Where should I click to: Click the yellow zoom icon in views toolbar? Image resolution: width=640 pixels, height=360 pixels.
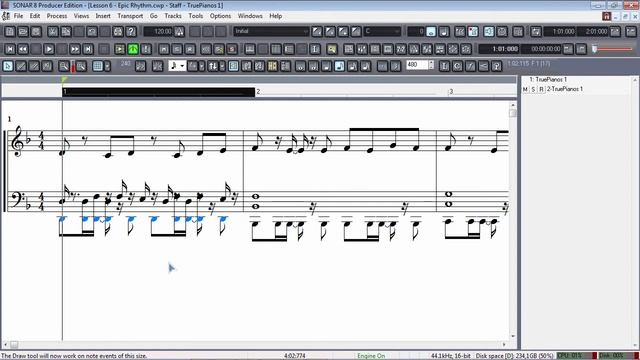click(332, 49)
